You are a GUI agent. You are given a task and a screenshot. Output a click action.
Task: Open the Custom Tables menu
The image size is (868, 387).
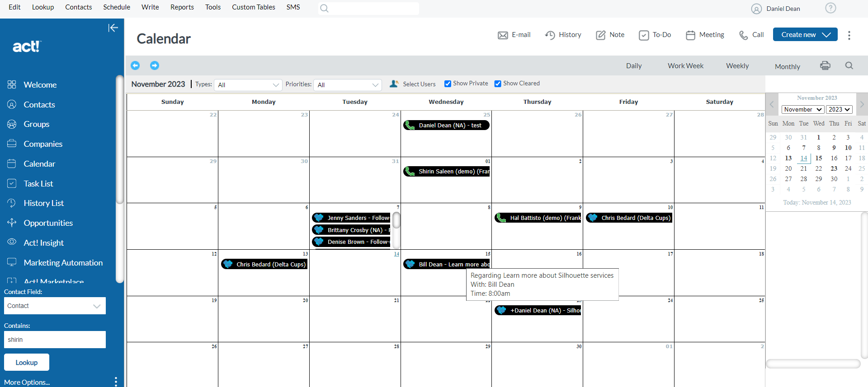[254, 7]
